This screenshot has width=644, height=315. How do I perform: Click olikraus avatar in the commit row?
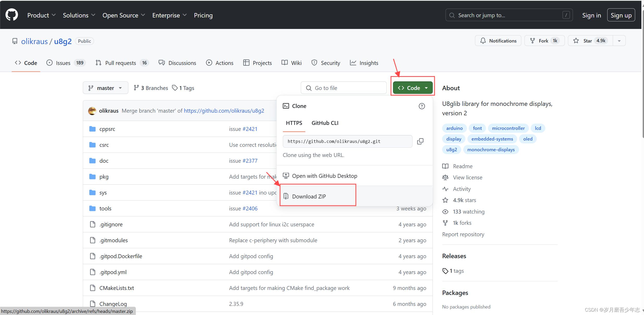(x=92, y=111)
